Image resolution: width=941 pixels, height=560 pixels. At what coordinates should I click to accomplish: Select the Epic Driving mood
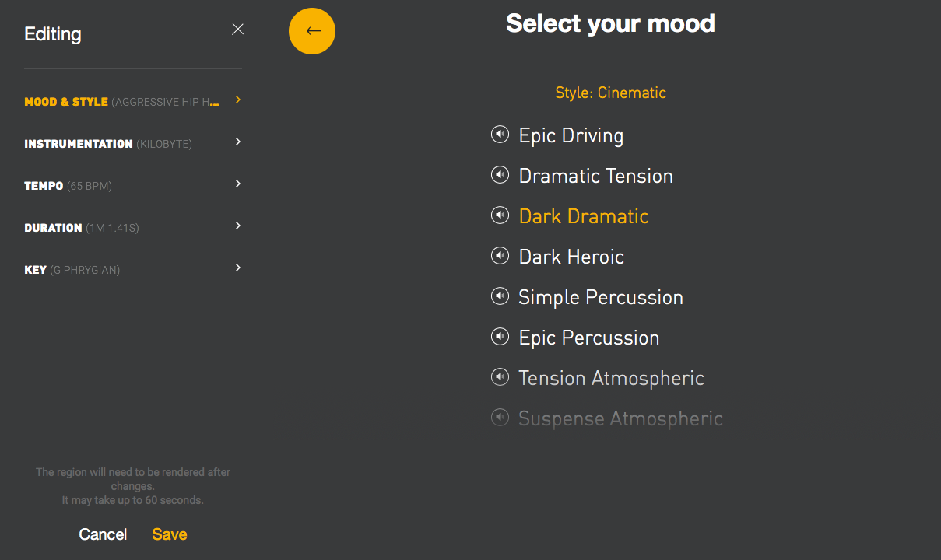[x=571, y=135]
